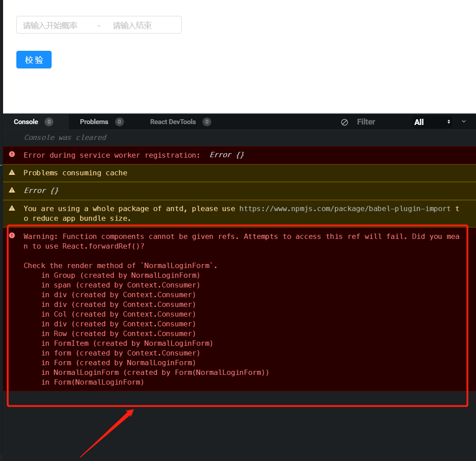Click the '0' badge next to React DevTools

207,122
